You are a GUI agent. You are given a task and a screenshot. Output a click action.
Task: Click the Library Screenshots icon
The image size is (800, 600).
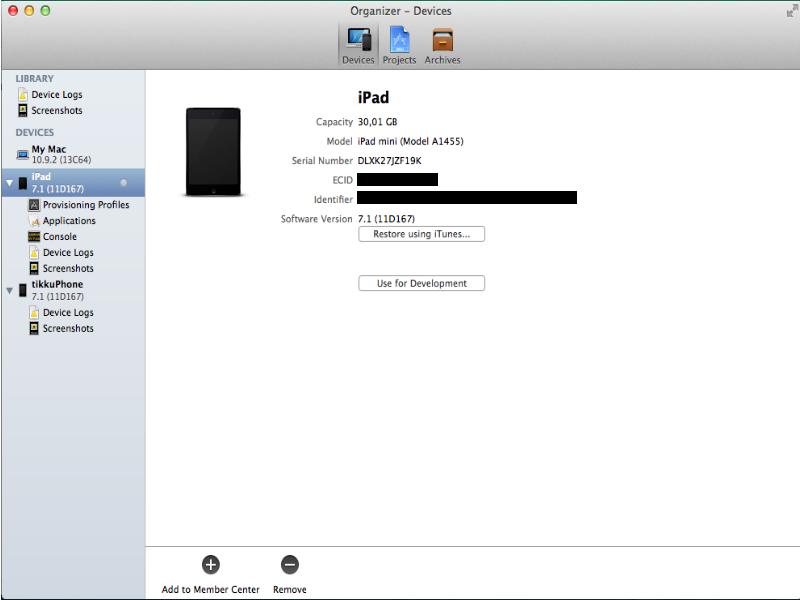tap(22, 110)
